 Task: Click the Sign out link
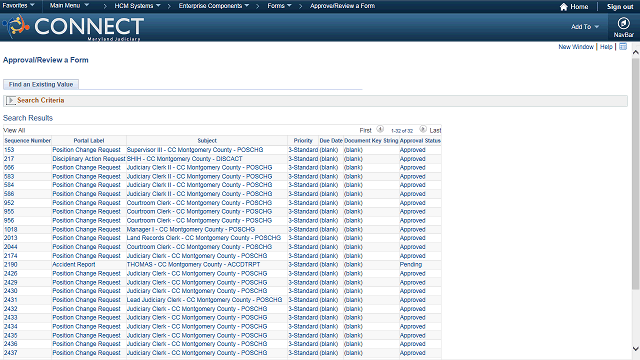620,7
